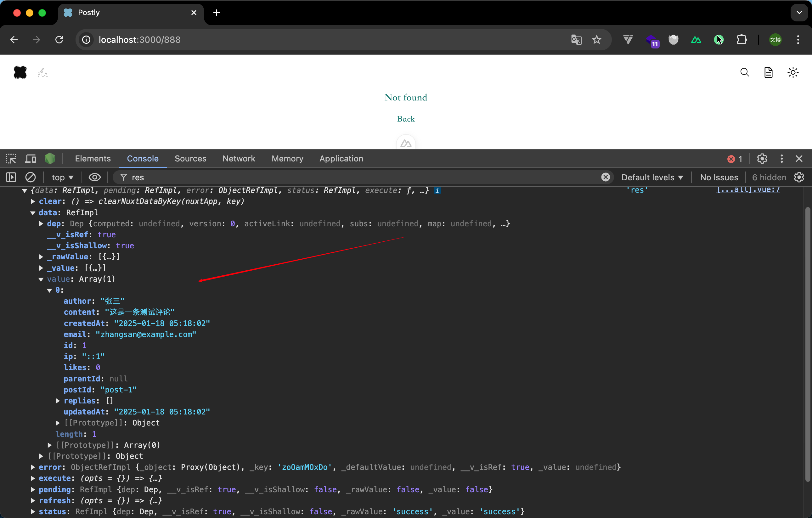Clear console with the circle-slash icon
The width and height of the screenshot is (812, 518).
pyautogui.click(x=30, y=177)
